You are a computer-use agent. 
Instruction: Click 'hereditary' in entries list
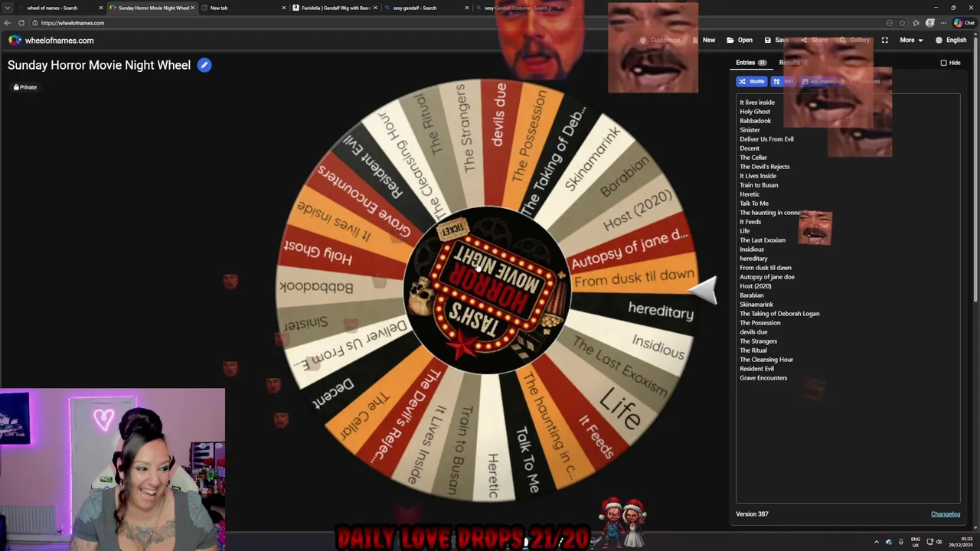click(x=753, y=259)
